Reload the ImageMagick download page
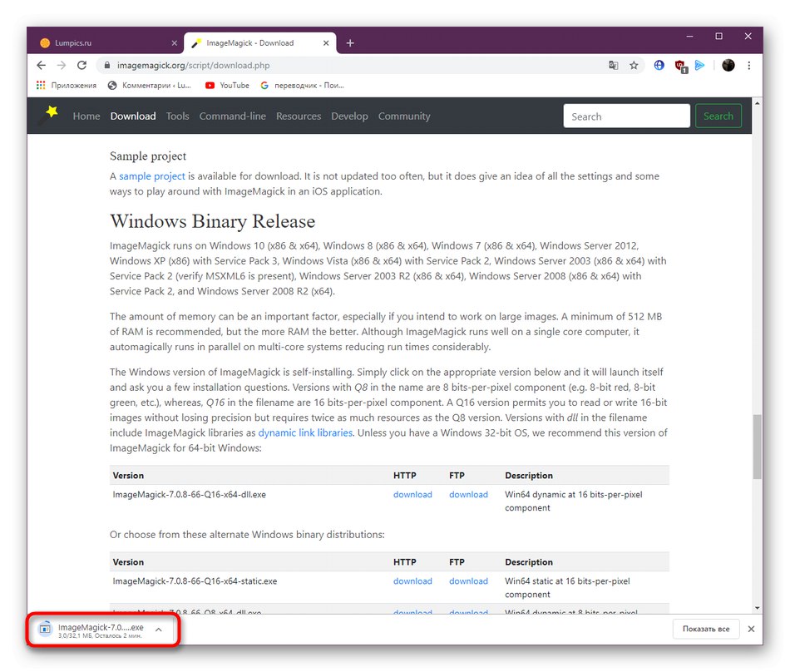This screenshot has width=790, height=672. coord(81,65)
